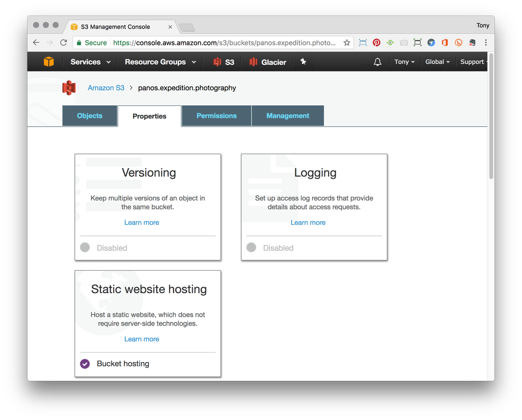Switch to the Permissions tab
Image resolution: width=522 pixels, height=420 pixels.
(217, 116)
